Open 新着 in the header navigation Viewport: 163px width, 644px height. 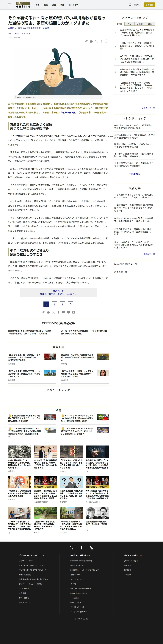(37, 5)
